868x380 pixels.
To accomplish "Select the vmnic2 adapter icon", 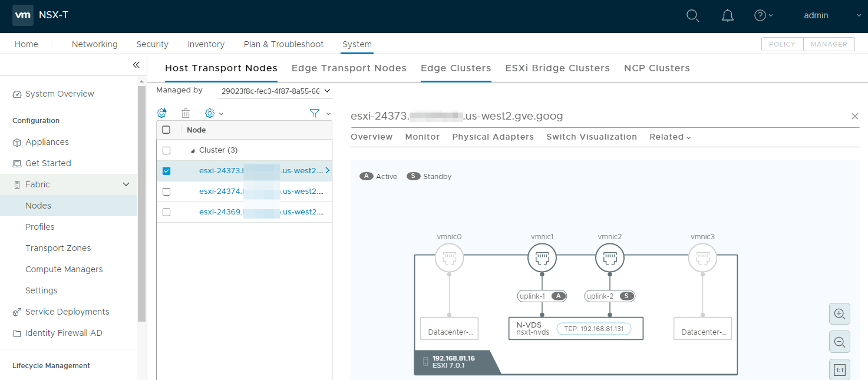I will coord(610,258).
